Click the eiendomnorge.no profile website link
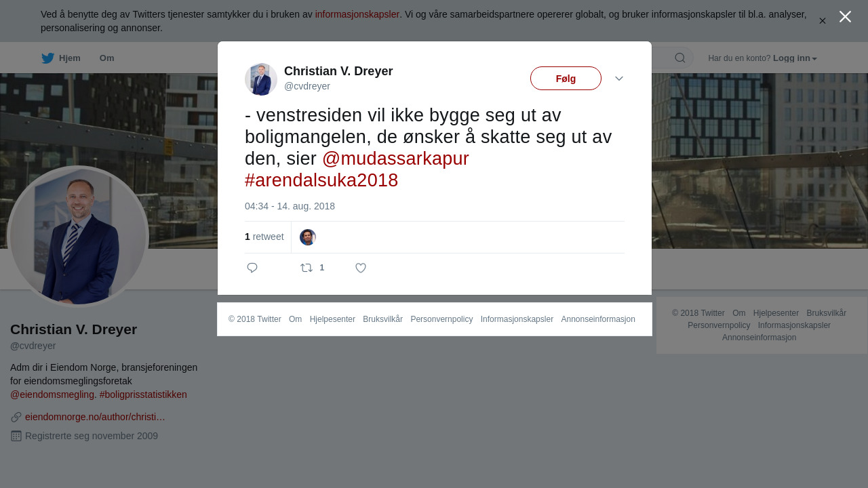Screen dimensions: 868x488 (x=95, y=417)
